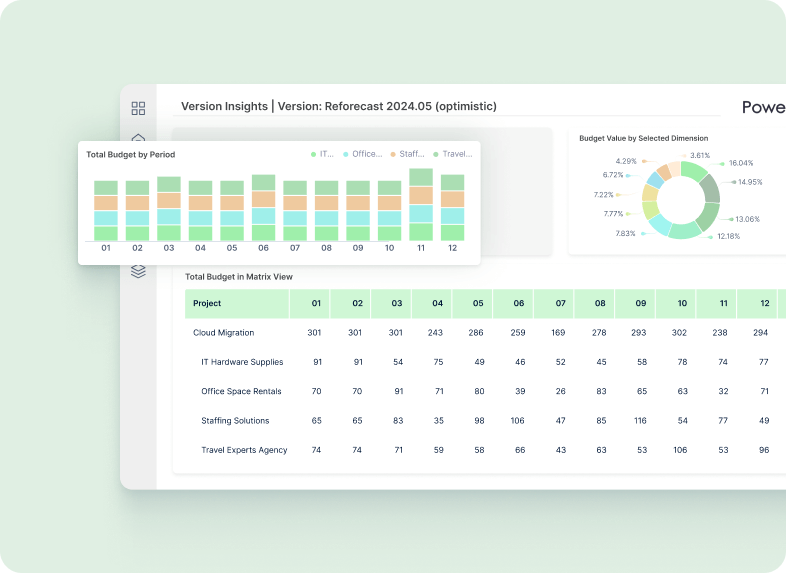786x573 pixels.
Task: Click the partially hidden home sidebar icon
Action: (x=138, y=138)
